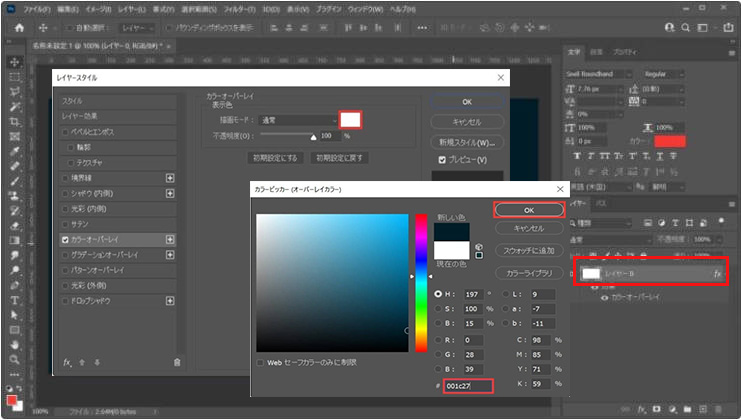The image size is (741, 420).
Task: Click 初期設定に戻す button
Action: [339, 158]
